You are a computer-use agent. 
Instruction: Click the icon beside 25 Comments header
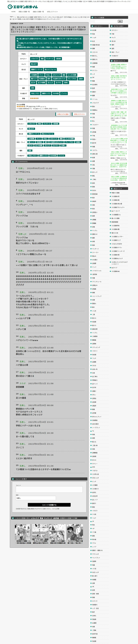(x=13, y=162)
